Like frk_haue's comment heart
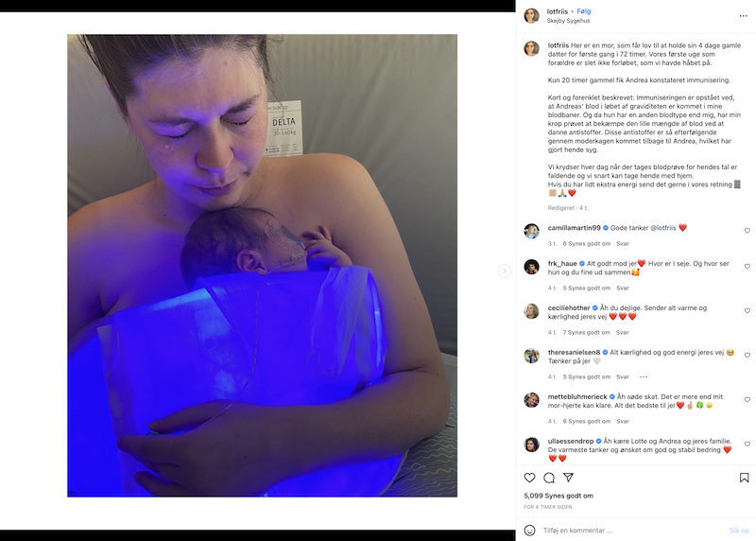Image resolution: width=756 pixels, height=541 pixels. click(x=747, y=267)
